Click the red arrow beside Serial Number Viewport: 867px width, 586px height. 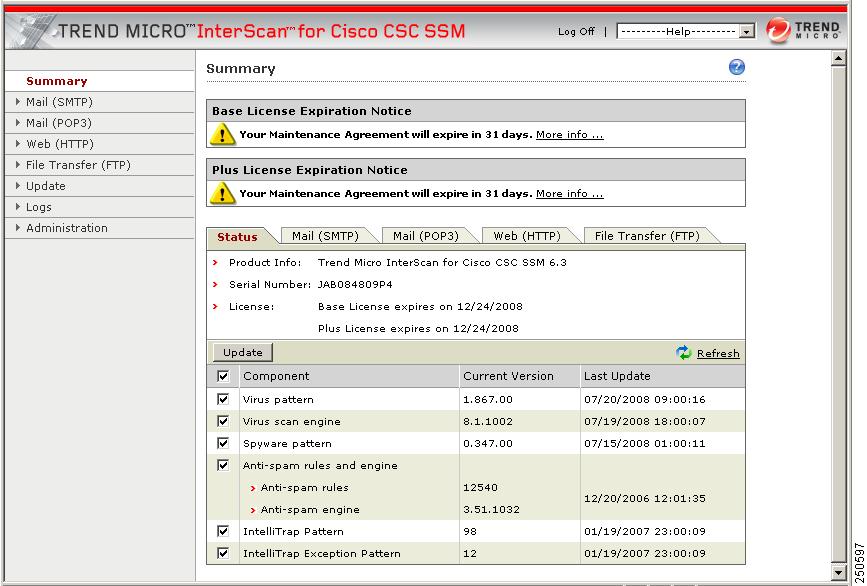point(216,285)
